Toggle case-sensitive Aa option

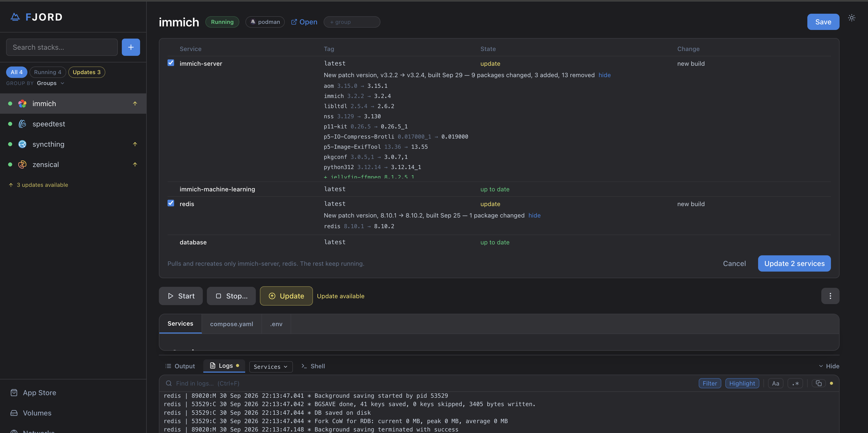775,383
